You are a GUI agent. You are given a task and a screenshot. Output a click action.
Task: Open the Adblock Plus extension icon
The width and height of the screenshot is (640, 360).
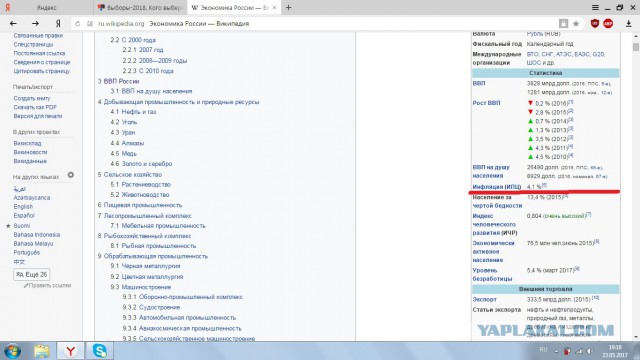click(608, 24)
